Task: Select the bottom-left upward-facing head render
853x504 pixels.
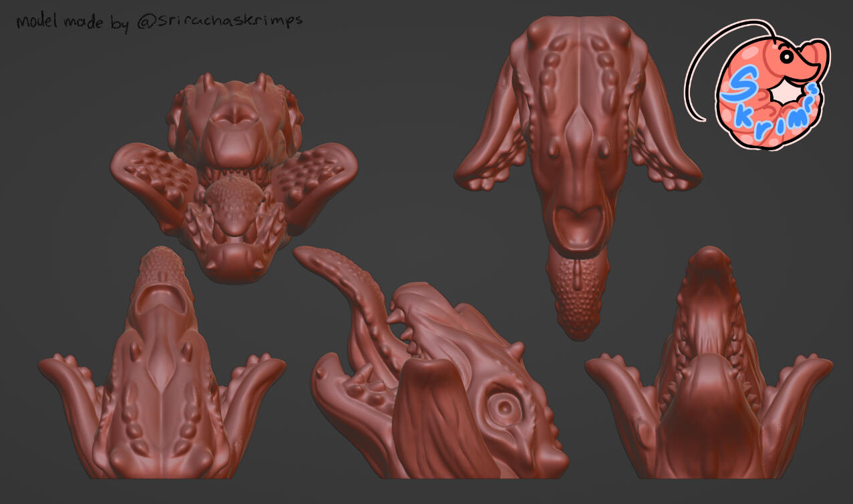Action: point(160,381)
